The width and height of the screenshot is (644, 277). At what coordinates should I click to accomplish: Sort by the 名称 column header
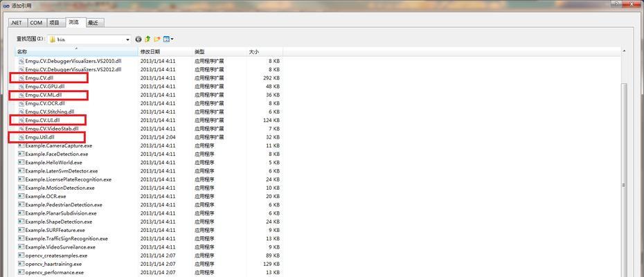(x=76, y=52)
